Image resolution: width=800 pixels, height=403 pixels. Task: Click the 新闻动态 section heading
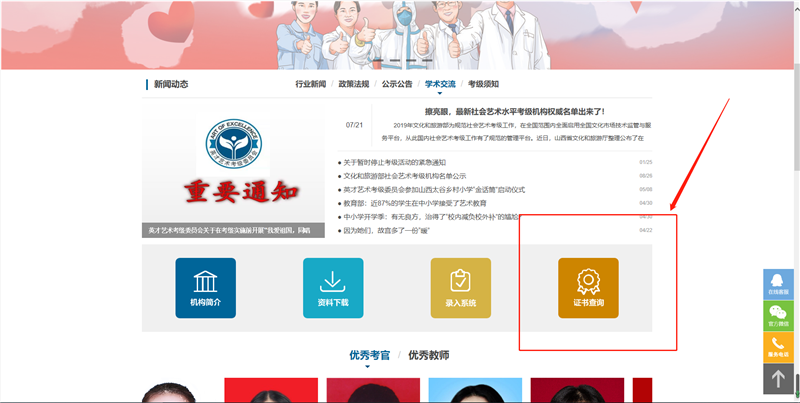(171, 84)
